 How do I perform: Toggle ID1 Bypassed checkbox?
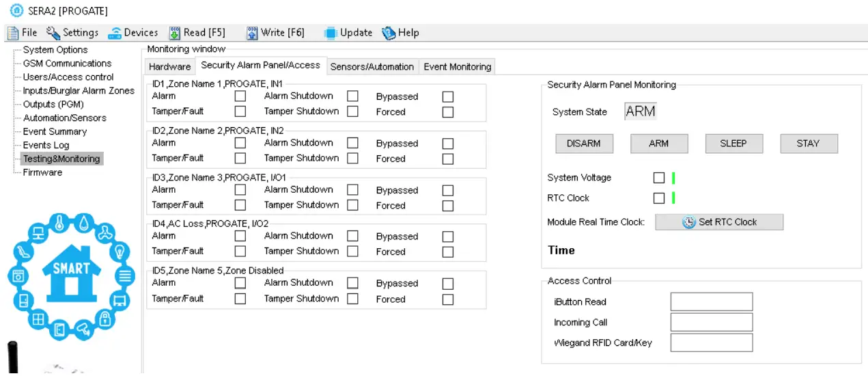448,97
